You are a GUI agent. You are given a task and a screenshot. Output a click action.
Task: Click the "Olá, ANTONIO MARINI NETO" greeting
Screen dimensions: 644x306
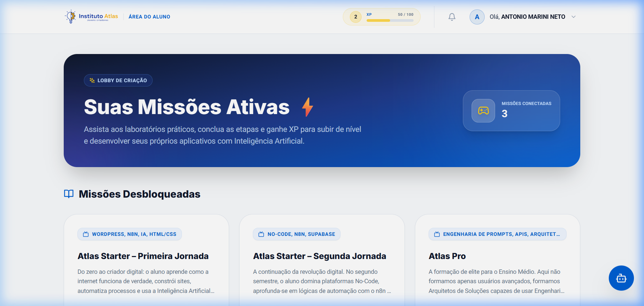point(527,17)
